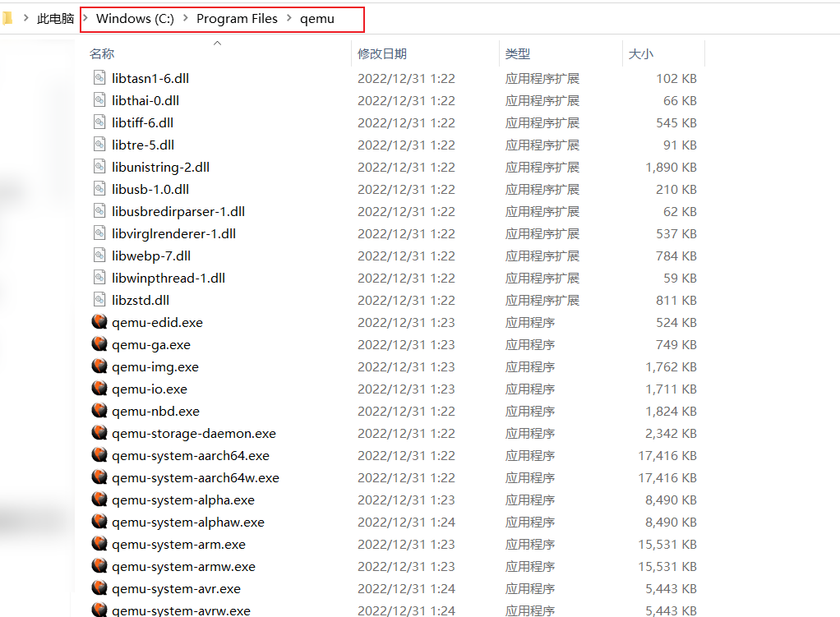Screen dimensions: 840x617
Task: Select file name libwinpthread-1.dll
Action: [x=168, y=279]
